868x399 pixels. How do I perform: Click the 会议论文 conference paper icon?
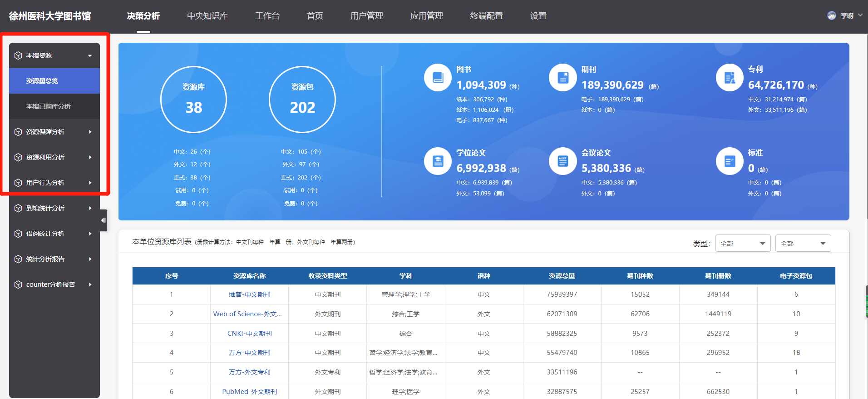tap(562, 161)
